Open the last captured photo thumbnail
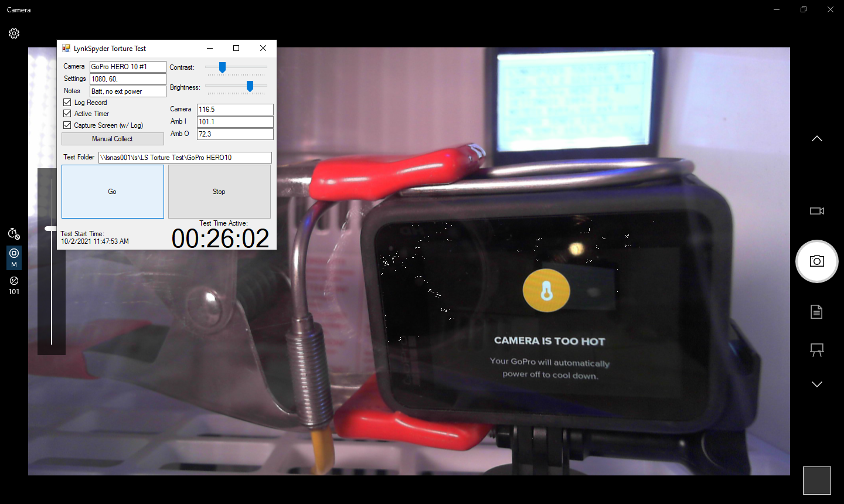The height and width of the screenshot is (504, 844). (816, 480)
